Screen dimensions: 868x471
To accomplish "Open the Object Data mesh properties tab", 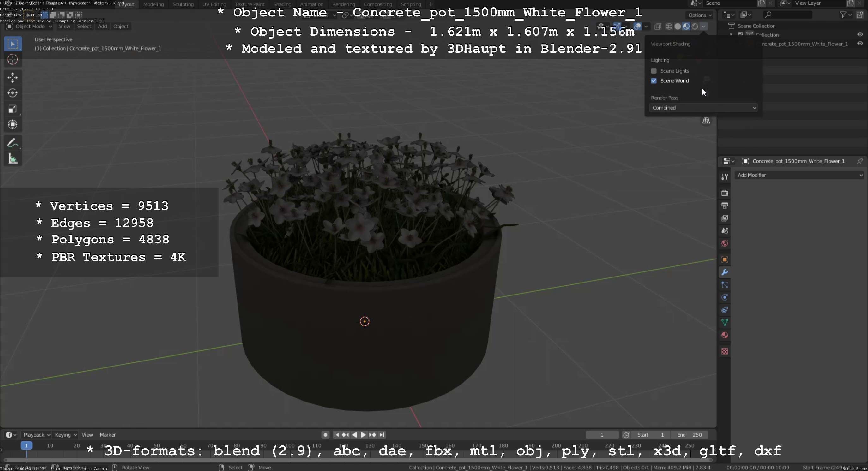I will tap(725, 323).
